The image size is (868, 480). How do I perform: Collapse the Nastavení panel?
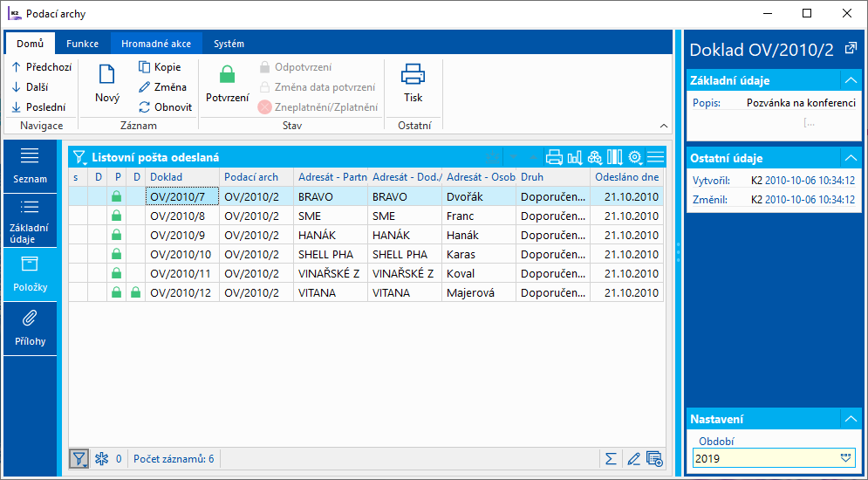click(851, 420)
